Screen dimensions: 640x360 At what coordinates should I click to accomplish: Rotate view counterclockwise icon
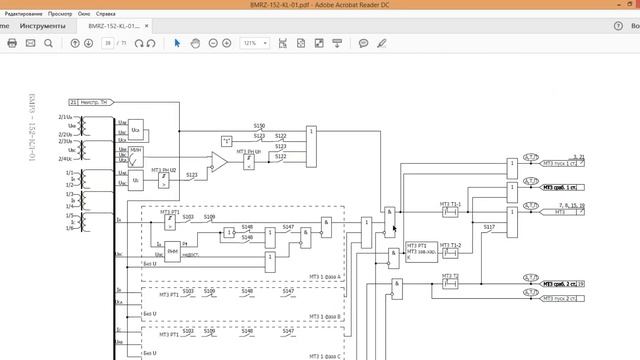(151, 43)
